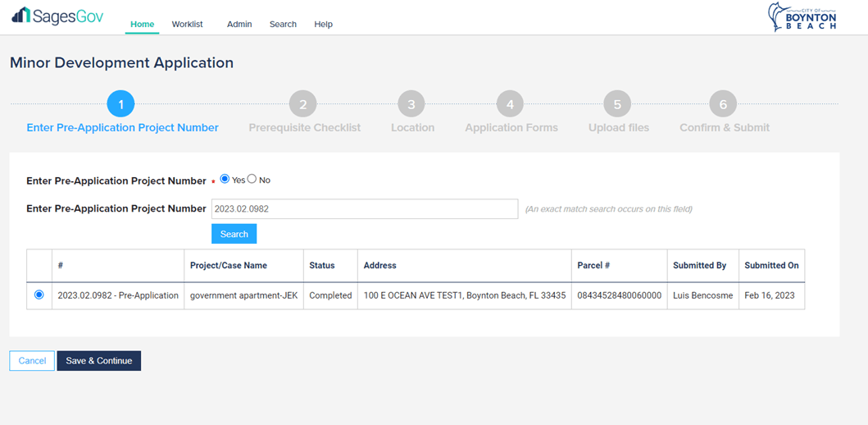Click the City of Boynton Beach logo
The image size is (868, 425).
point(802,17)
